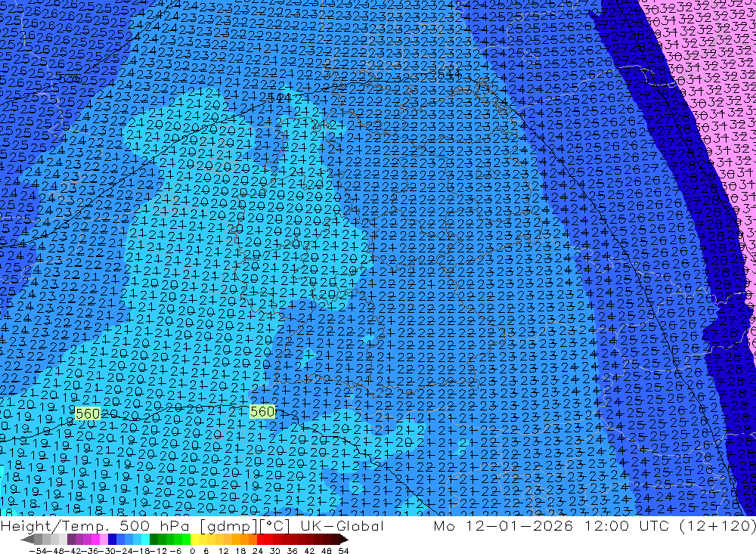Pick the dark navy blue legend swatch

[112, 540]
